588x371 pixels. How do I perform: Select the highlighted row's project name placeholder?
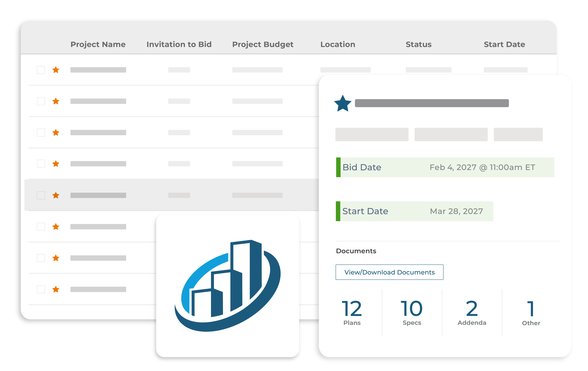pos(98,195)
